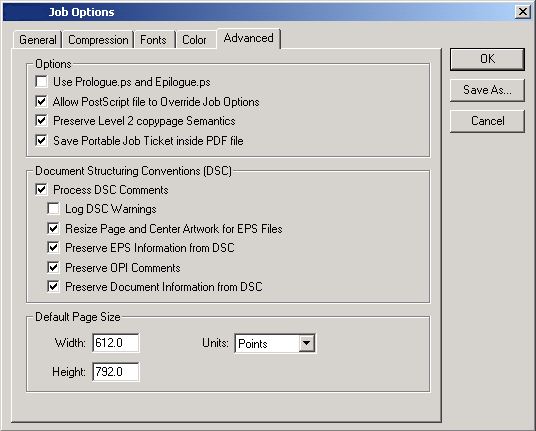Toggle Preserve EPS Information from DSC

pyautogui.click(x=53, y=248)
